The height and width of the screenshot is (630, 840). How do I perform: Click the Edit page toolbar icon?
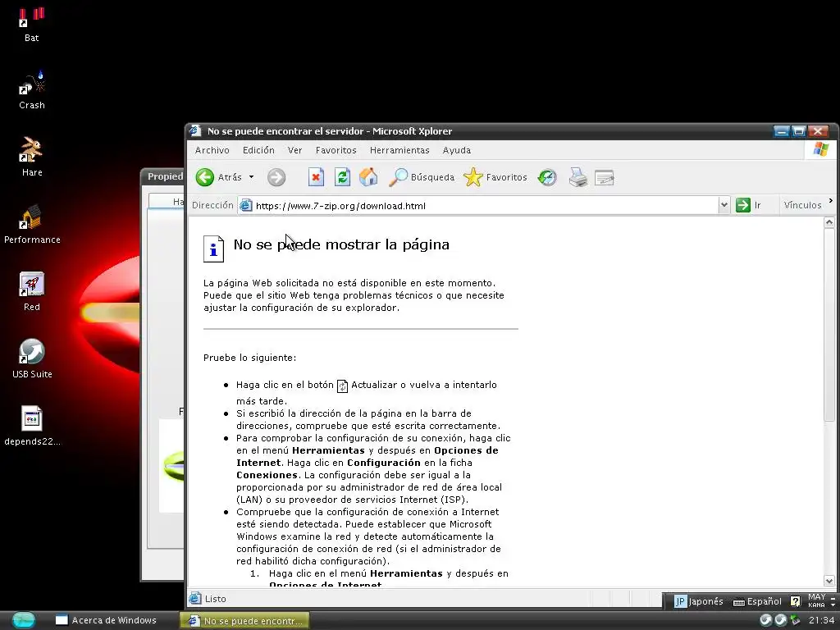click(605, 177)
